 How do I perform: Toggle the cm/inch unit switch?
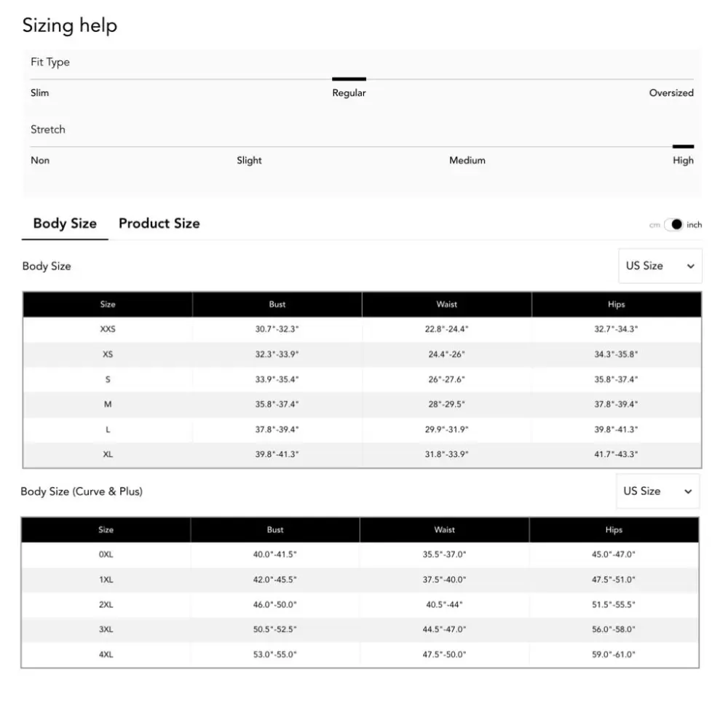(x=673, y=225)
